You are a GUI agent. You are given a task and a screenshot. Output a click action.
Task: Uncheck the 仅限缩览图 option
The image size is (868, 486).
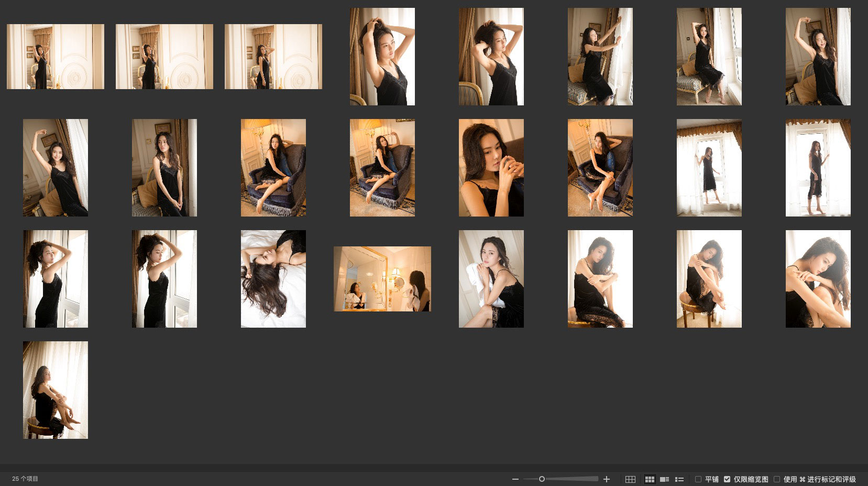pyautogui.click(x=727, y=479)
